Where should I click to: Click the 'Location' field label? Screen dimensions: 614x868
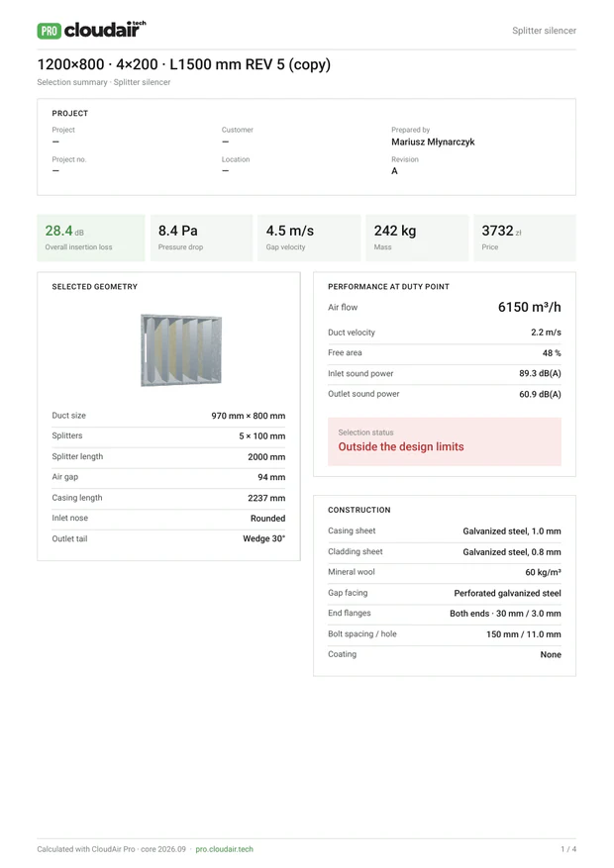click(x=236, y=159)
